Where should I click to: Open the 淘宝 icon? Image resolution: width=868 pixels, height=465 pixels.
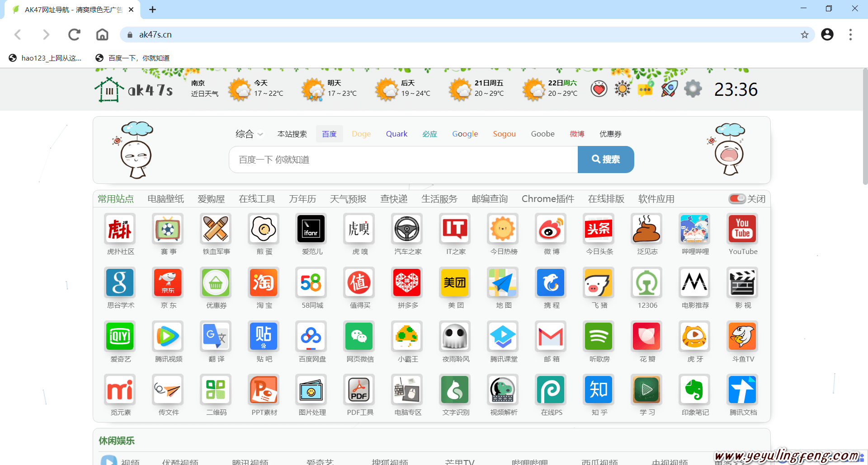coord(264,282)
